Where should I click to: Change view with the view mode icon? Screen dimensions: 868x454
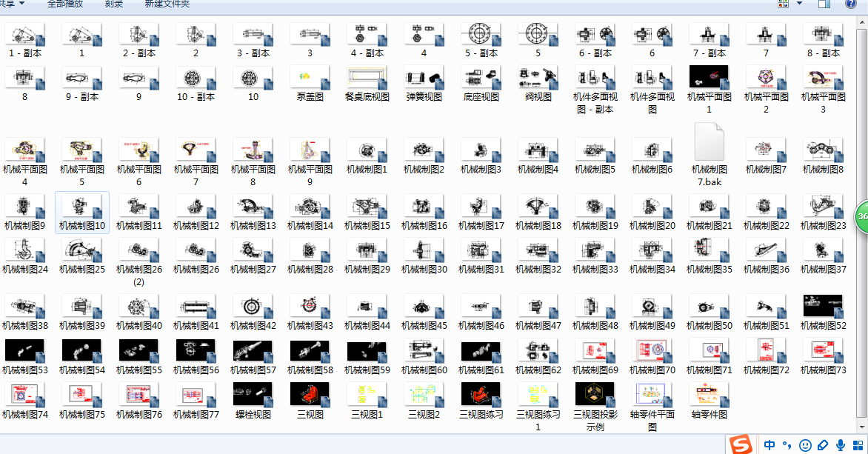(784, 4)
